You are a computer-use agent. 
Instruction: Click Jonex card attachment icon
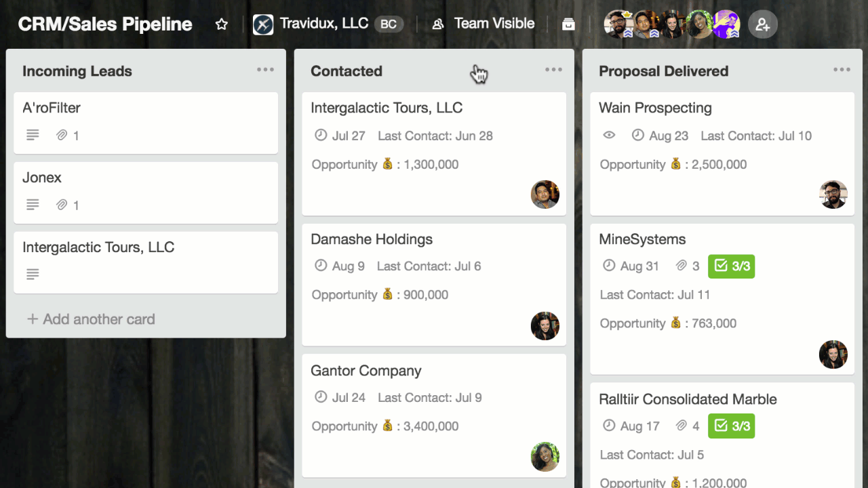(x=62, y=205)
